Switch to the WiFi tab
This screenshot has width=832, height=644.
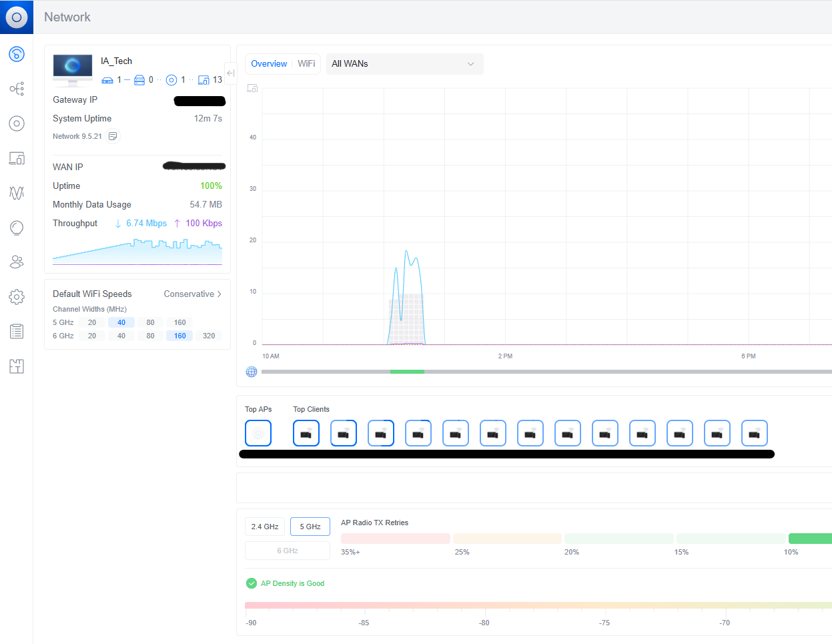coord(306,63)
